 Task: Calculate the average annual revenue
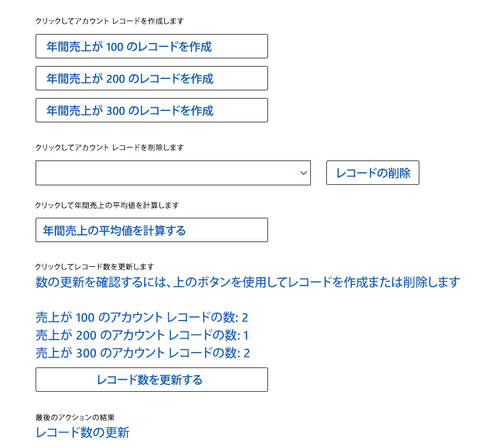(x=151, y=230)
